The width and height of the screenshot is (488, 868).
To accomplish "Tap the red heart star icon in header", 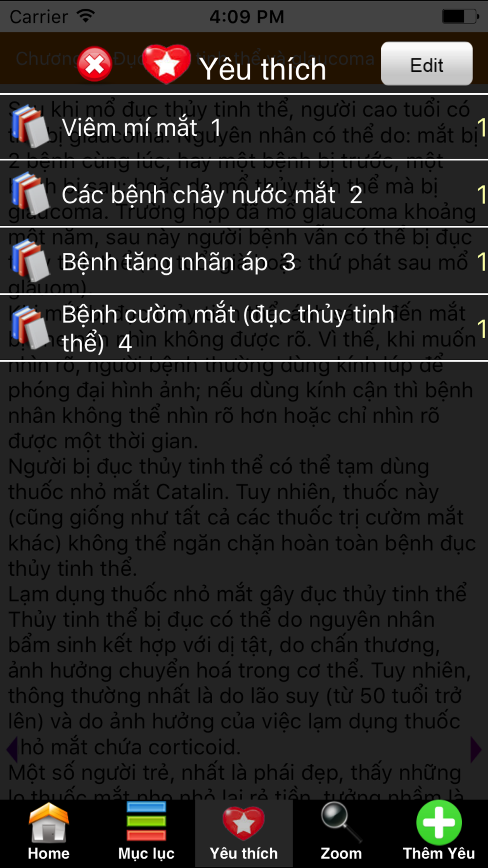I will (166, 64).
